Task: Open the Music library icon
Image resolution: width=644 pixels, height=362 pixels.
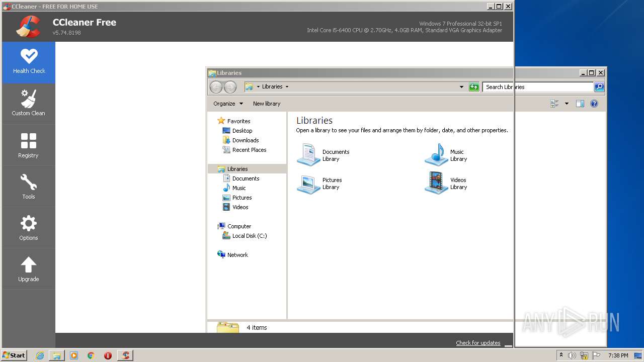Action: pyautogui.click(x=436, y=155)
